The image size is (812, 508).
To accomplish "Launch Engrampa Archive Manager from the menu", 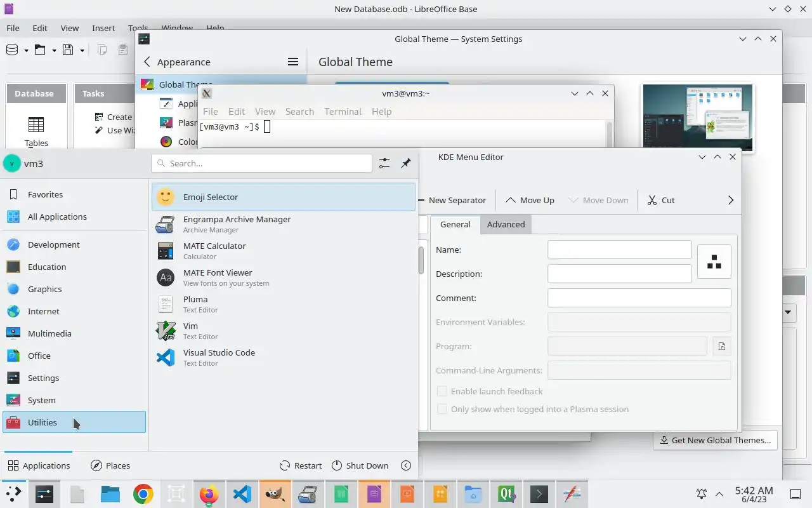I will (x=284, y=224).
